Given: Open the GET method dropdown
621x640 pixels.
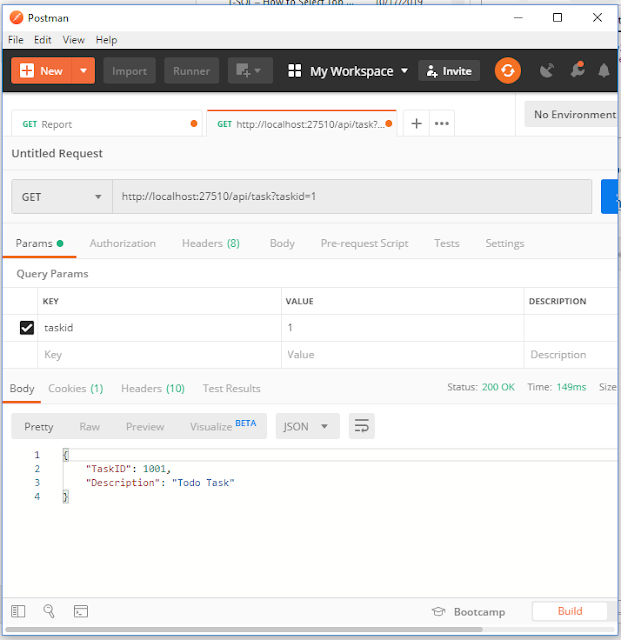Looking at the screenshot, I should [62, 197].
